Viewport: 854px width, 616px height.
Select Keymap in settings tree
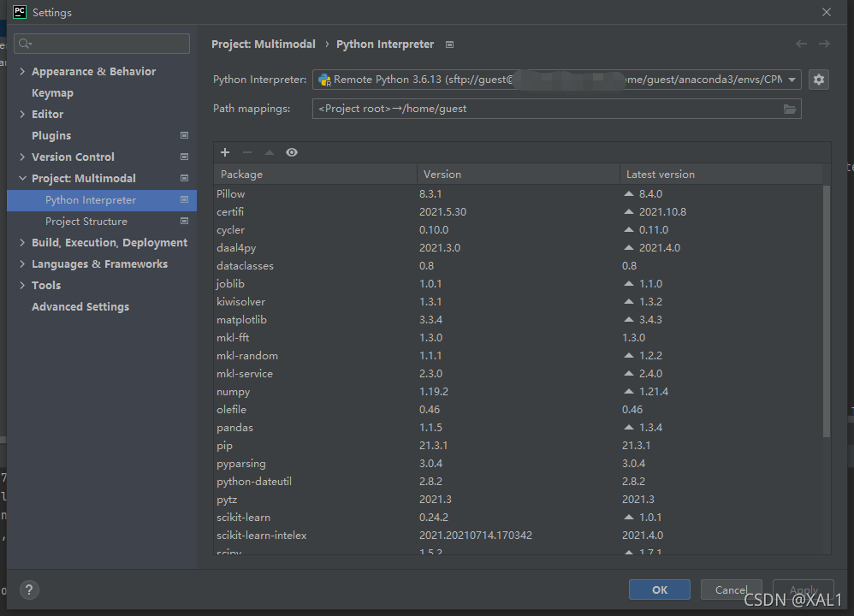tap(52, 93)
